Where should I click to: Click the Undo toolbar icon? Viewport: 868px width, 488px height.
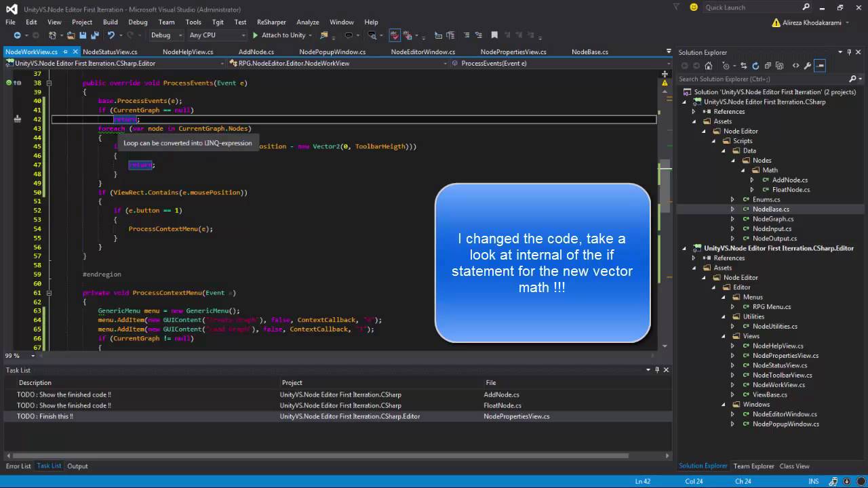pos(111,35)
